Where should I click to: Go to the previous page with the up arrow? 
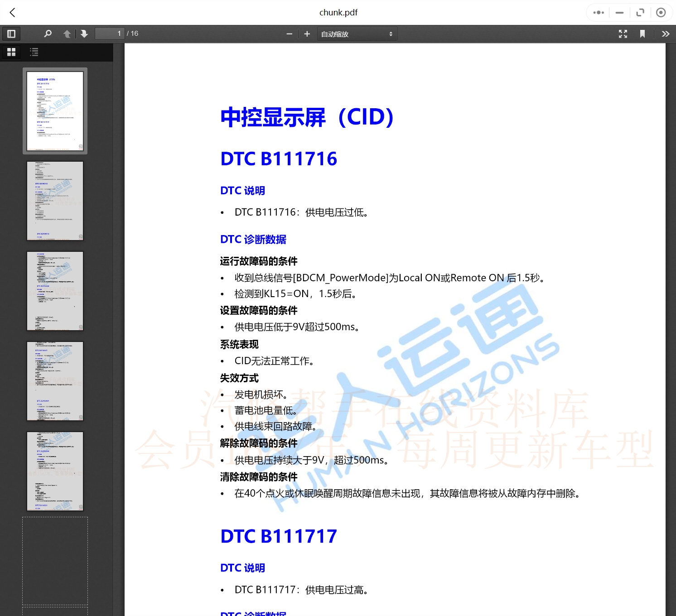[67, 34]
